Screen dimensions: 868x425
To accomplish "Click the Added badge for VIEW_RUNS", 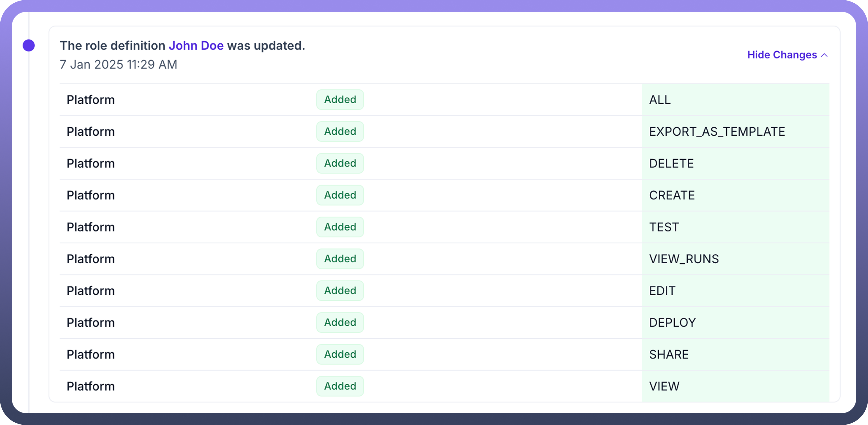I will coord(340,259).
